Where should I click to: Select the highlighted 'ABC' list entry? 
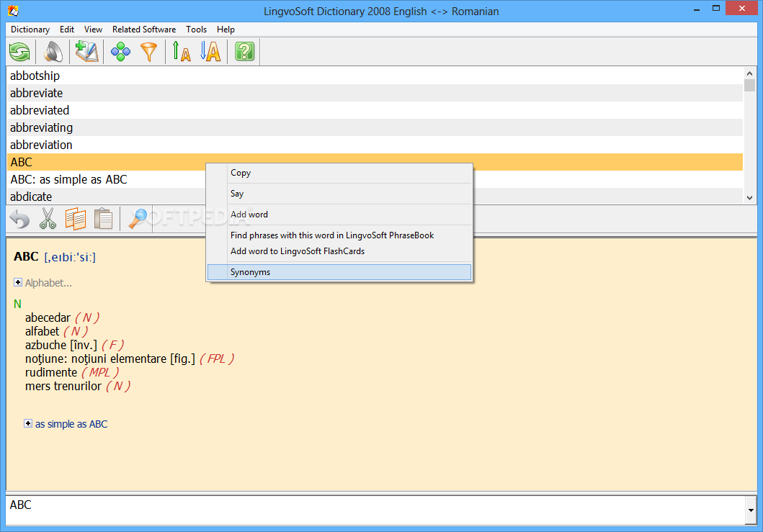point(375,162)
